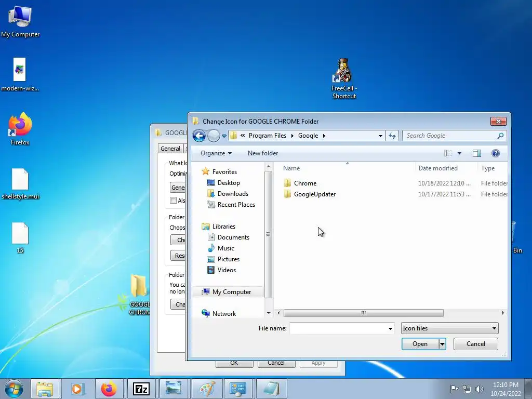Sort by Date modified column header
The height and width of the screenshot is (399, 532).
click(x=437, y=168)
